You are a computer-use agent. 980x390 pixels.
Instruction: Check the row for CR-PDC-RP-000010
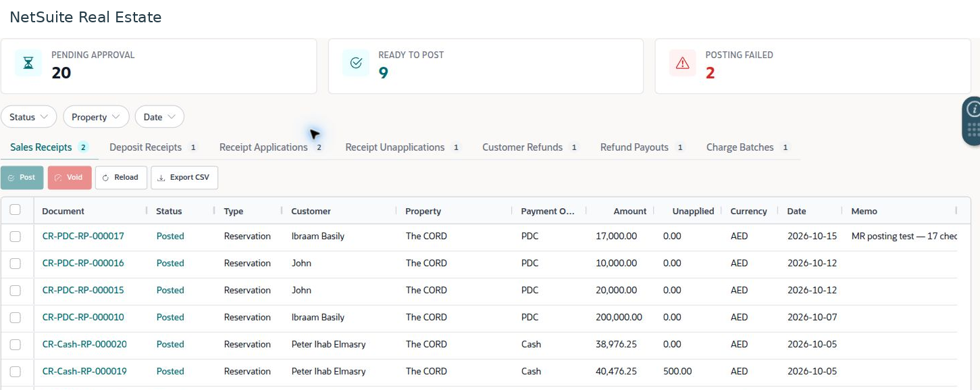pos(15,318)
